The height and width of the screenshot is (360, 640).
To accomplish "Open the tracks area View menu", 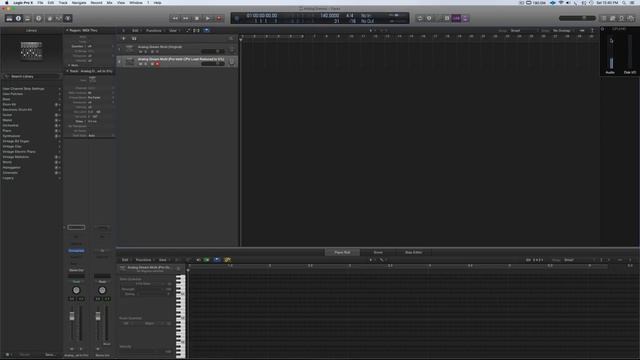I will coord(174,31).
